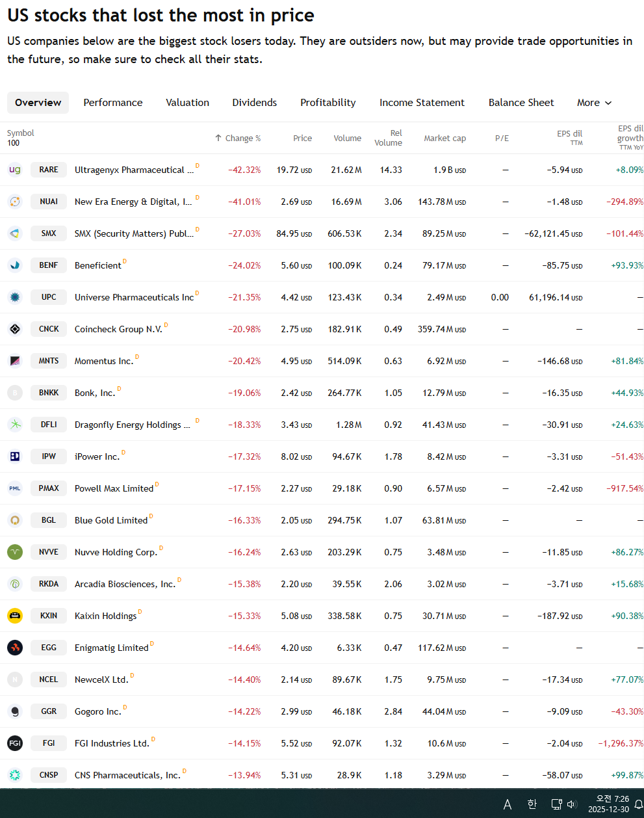Open the NUAI ticker symbol button
The image size is (644, 818).
(x=49, y=202)
